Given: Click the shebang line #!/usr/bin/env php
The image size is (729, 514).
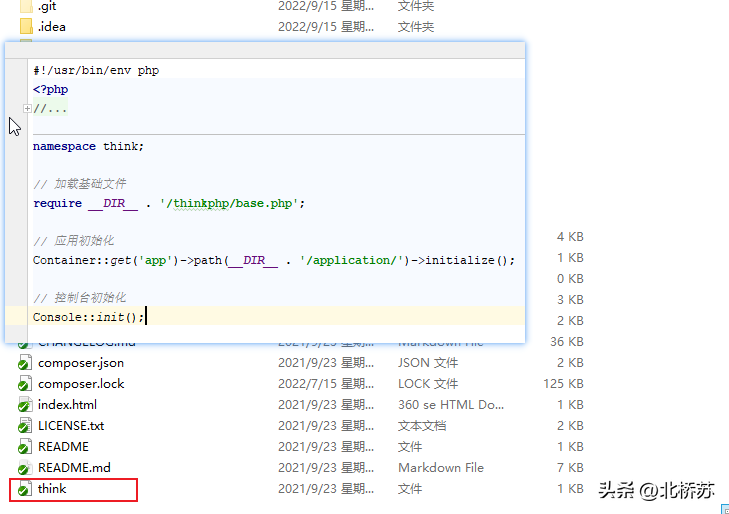Looking at the screenshot, I should tap(96, 70).
